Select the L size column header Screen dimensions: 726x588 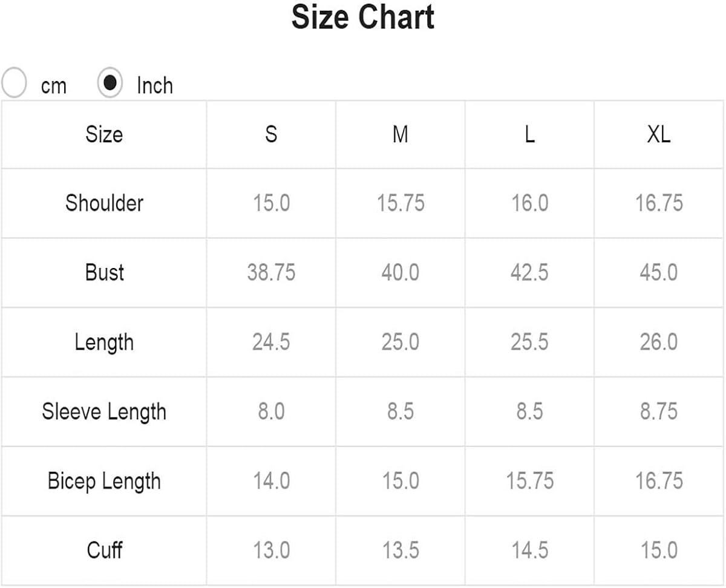tap(529, 134)
